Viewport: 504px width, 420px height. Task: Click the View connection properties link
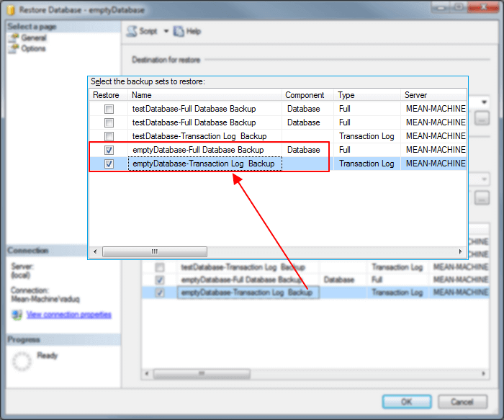69,315
